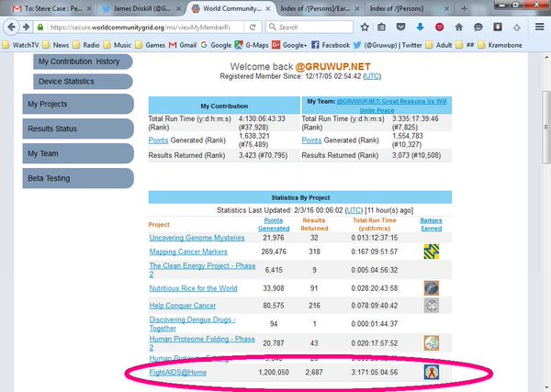551x392 pixels.
Task: Expand the ## bookmarks folder
Action: pyautogui.click(x=465, y=45)
